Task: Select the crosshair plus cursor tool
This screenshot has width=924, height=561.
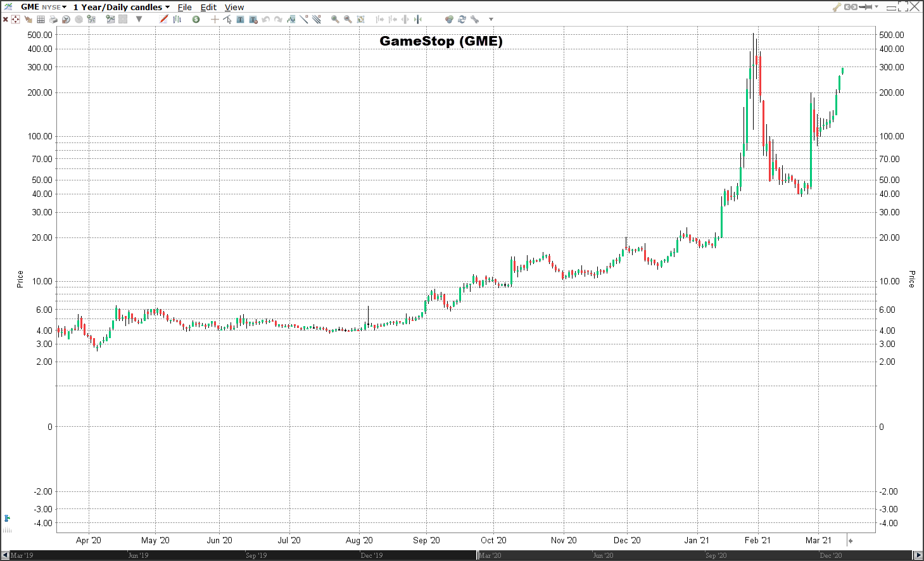Action: [x=215, y=20]
